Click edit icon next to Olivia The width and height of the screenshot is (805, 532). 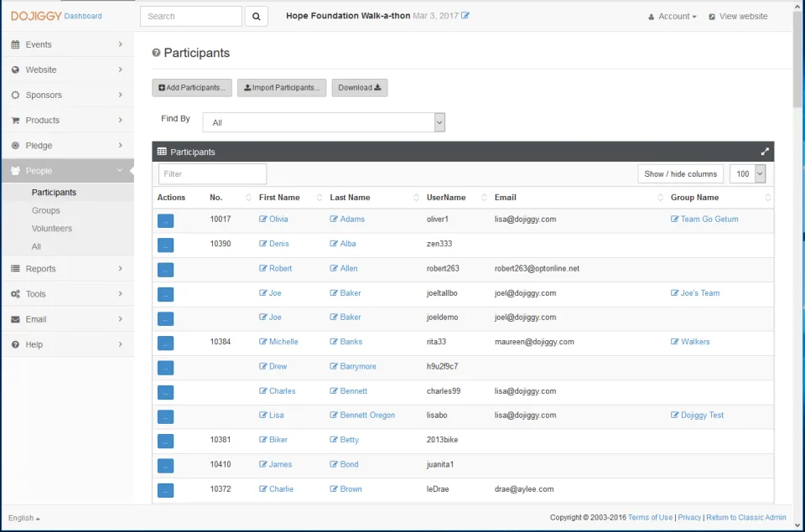pyautogui.click(x=262, y=219)
